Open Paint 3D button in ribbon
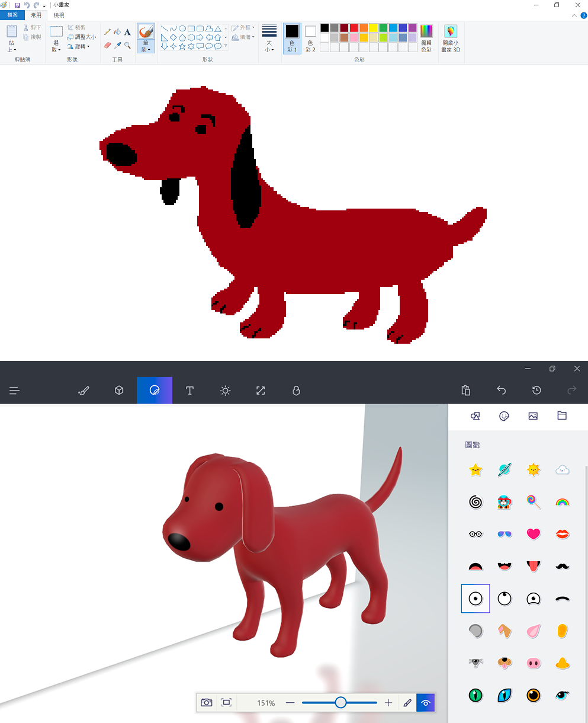588x723 pixels. click(x=451, y=39)
